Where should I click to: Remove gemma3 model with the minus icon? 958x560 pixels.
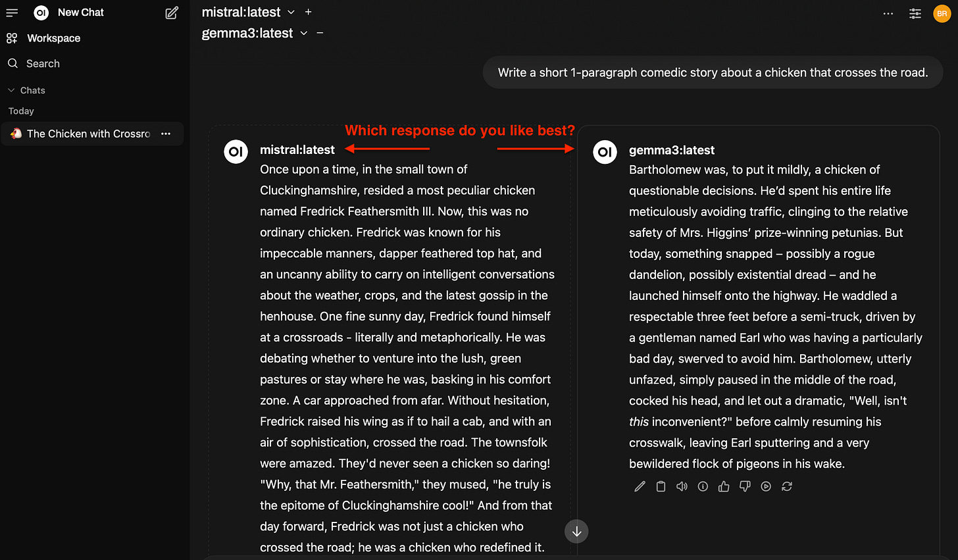click(x=320, y=33)
